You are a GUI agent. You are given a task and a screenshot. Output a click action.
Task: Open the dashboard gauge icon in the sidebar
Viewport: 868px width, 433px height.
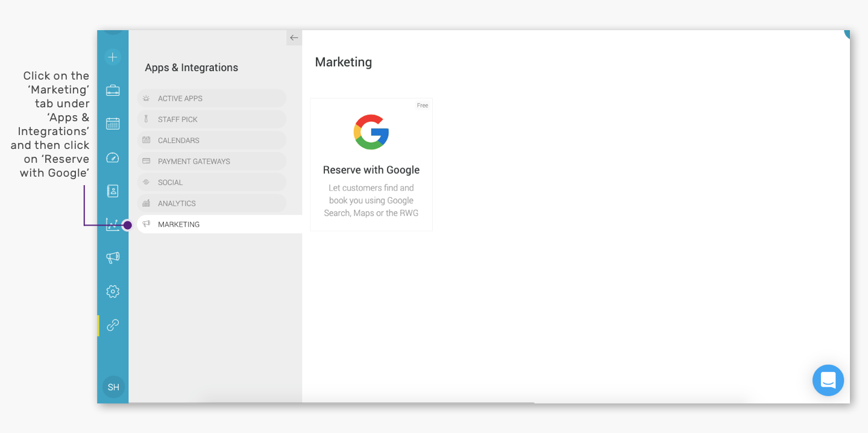coord(113,157)
